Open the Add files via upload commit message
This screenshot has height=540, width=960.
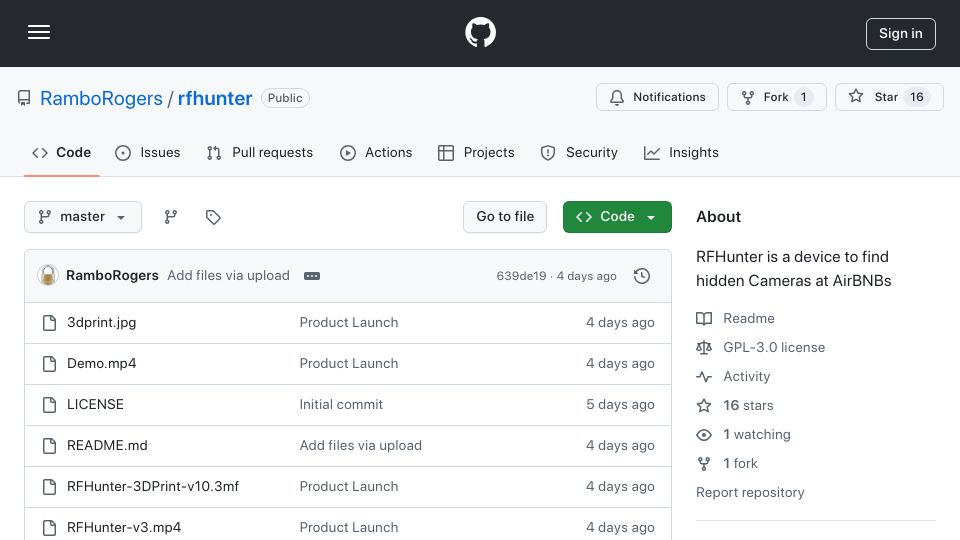pyautogui.click(x=228, y=276)
